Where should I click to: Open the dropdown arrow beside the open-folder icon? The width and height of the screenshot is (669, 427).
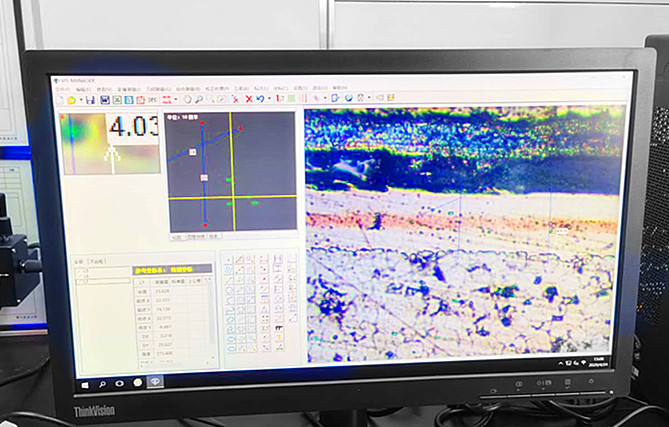[x=79, y=100]
